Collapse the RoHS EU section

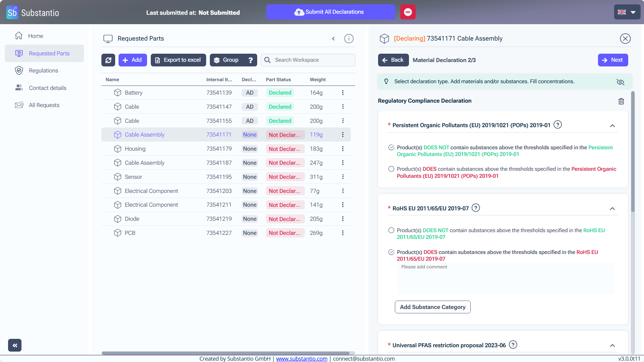coord(612,209)
